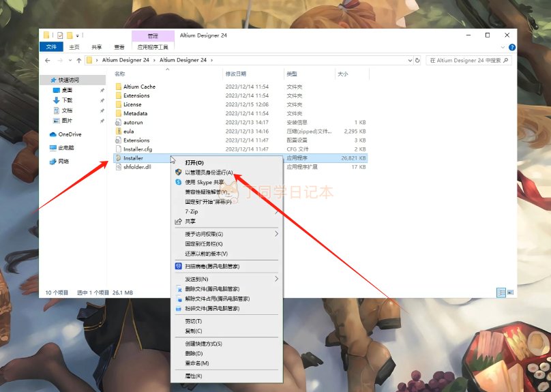The image size is (551, 392).
Task: Open the 应用程序工具 ribbon tab
Action: click(x=153, y=47)
